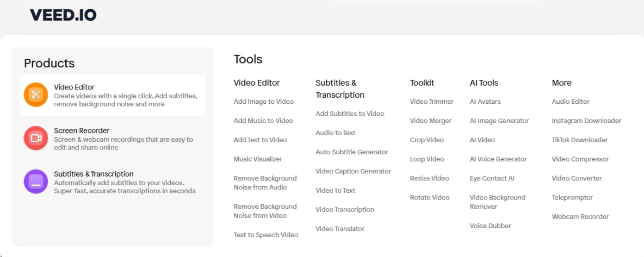Click Voice Dubber

click(490, 226)
